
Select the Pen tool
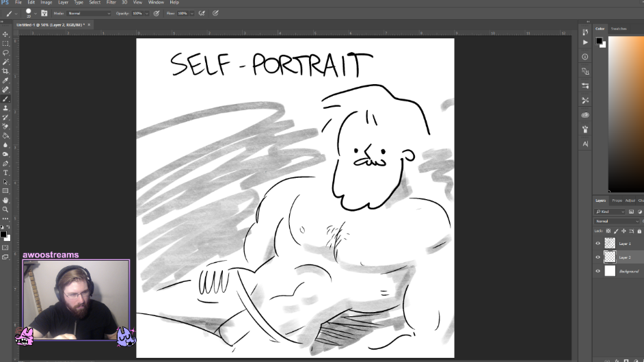pos(5,164)
